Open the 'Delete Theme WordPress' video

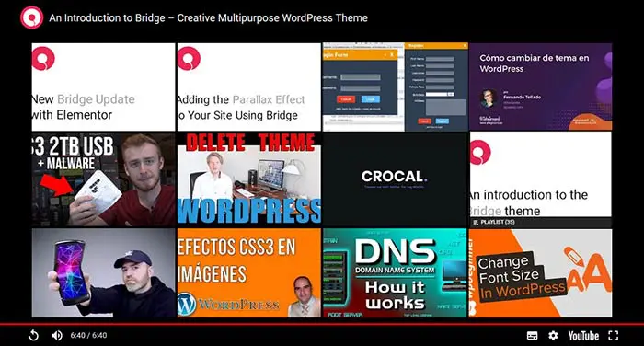(249, 179)
